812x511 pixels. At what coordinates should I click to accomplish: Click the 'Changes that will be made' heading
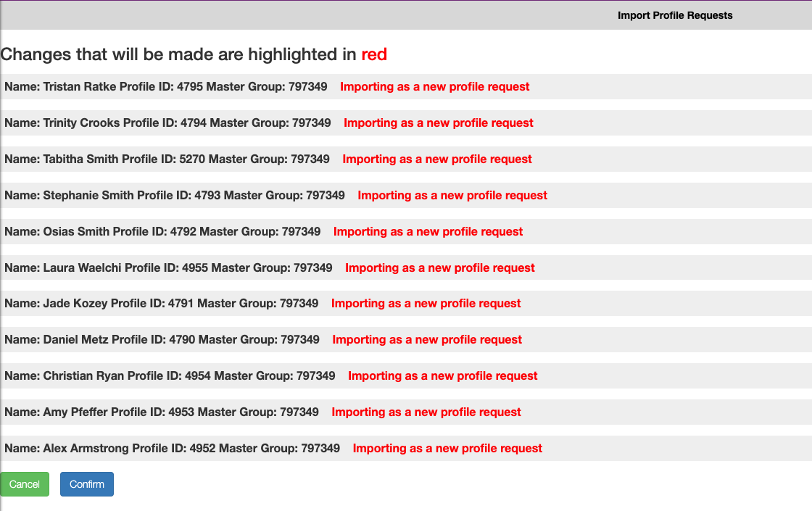click(x=178, y=54)
